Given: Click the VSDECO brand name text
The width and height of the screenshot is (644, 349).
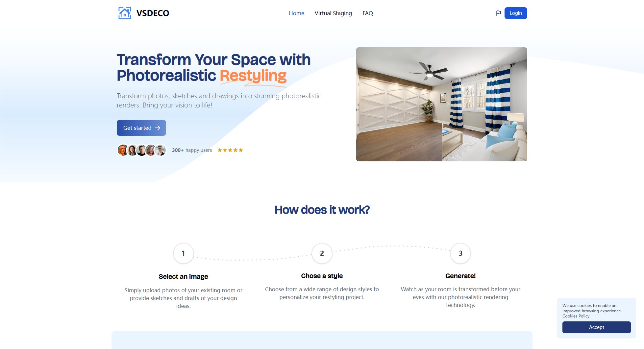Looking at the screenshot, I should 153,13.
